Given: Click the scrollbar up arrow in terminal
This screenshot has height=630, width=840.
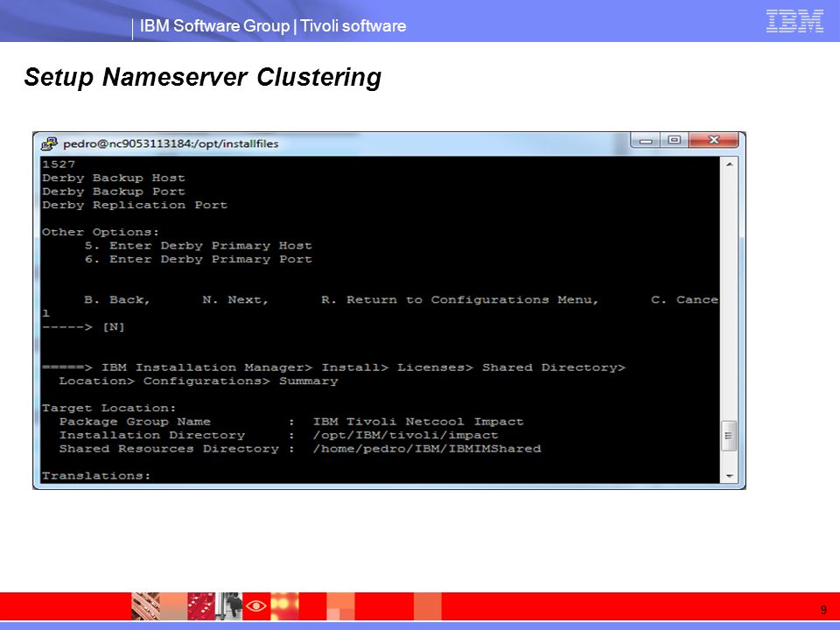Looking at the screenshot, I should click(x=729, y=164).
